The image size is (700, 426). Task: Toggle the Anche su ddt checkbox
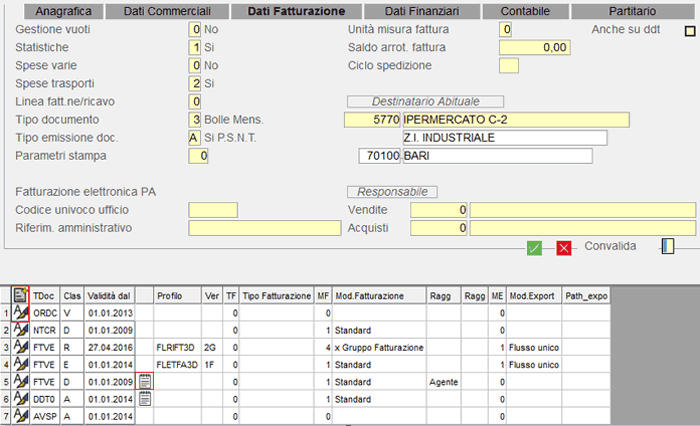[688, 31]
